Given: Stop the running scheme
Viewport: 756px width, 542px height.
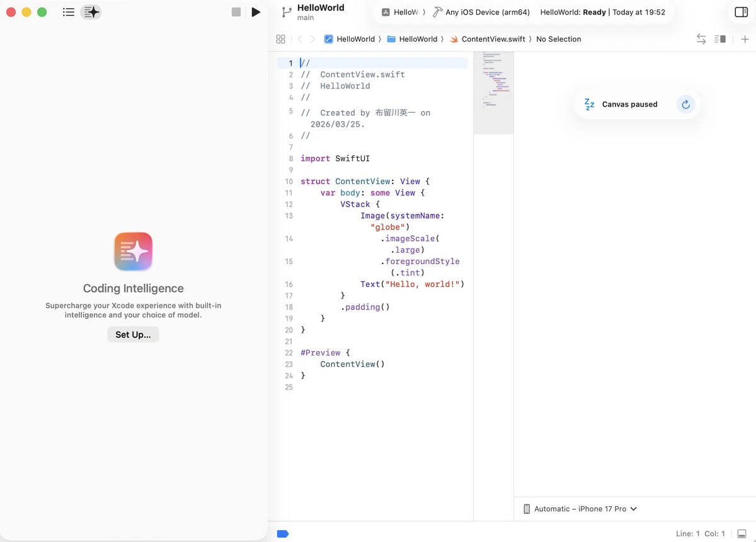Looking at the screenshot, I should pyautogui.click(x=236, y=12).
